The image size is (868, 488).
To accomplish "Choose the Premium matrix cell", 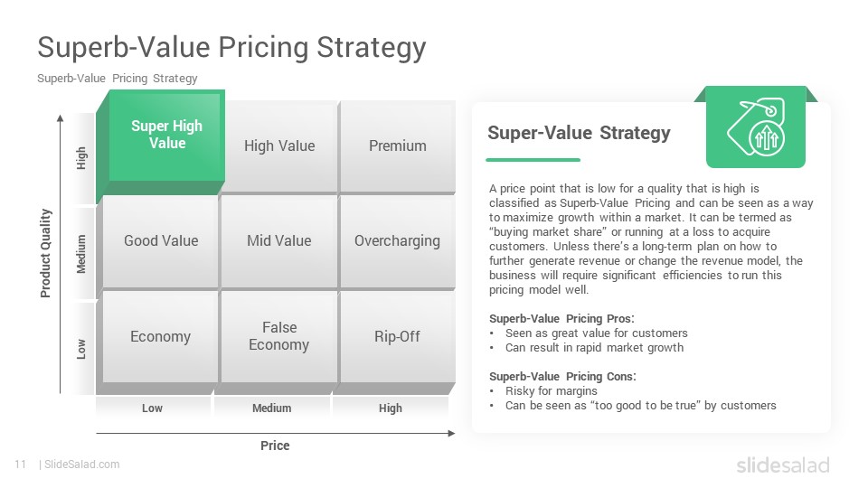I will click(x=398, y=146).
